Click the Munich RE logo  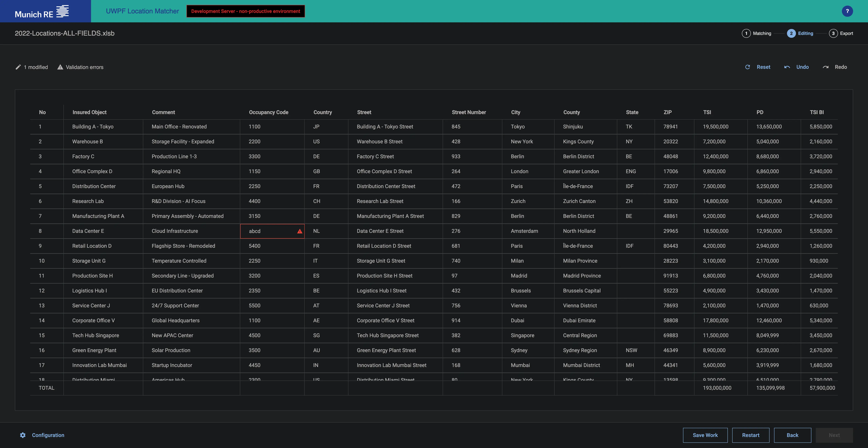point(42,12)
